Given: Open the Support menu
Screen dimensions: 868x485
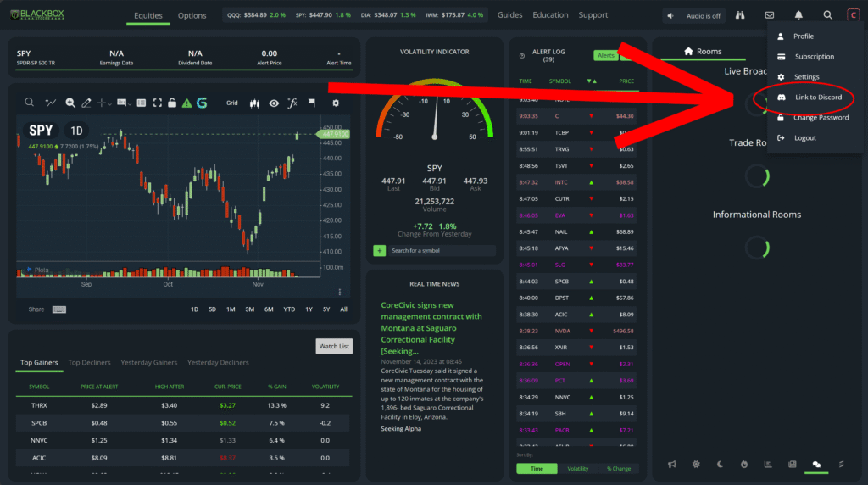Looking at the screenshot, I should [x=593, y=15].
